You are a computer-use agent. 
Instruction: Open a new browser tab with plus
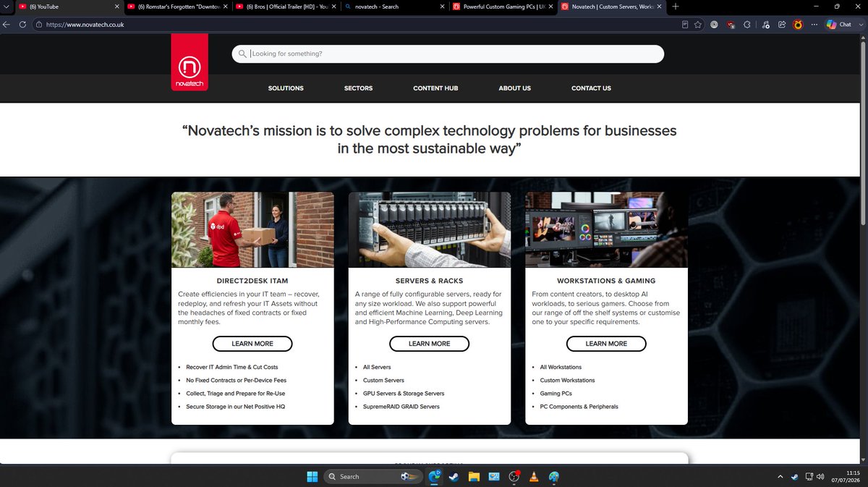[x=676, y=7]
